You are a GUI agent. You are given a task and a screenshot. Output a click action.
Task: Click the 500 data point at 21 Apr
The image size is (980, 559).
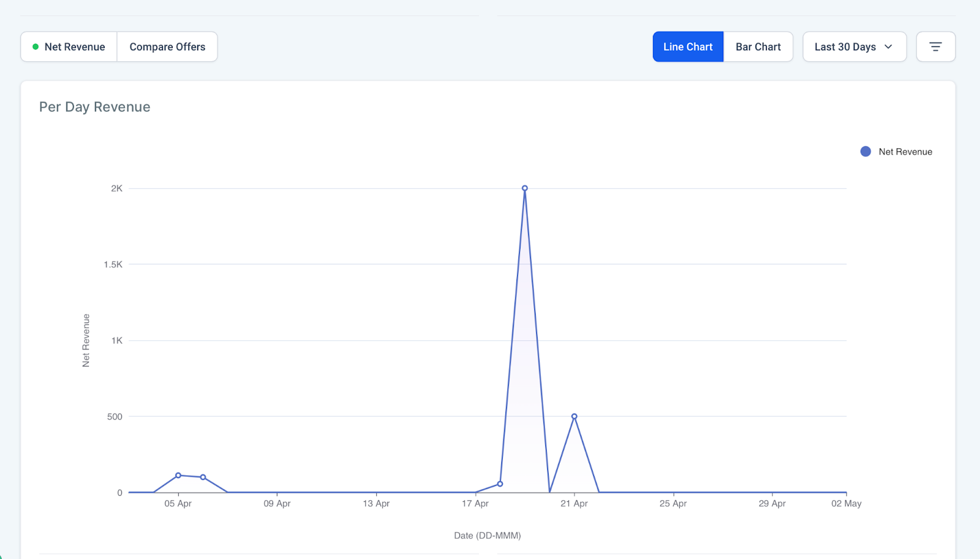575,416
